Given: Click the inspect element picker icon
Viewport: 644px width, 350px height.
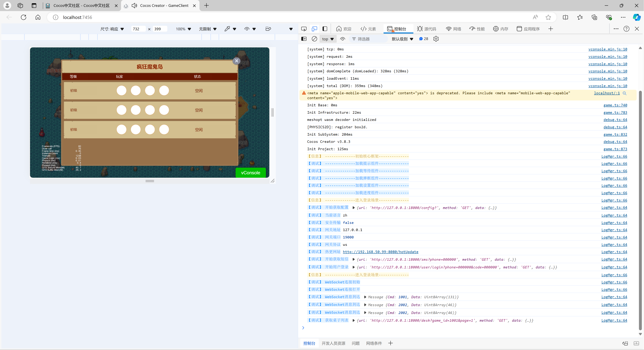Looking at the screenshot, I should (304, 29).
